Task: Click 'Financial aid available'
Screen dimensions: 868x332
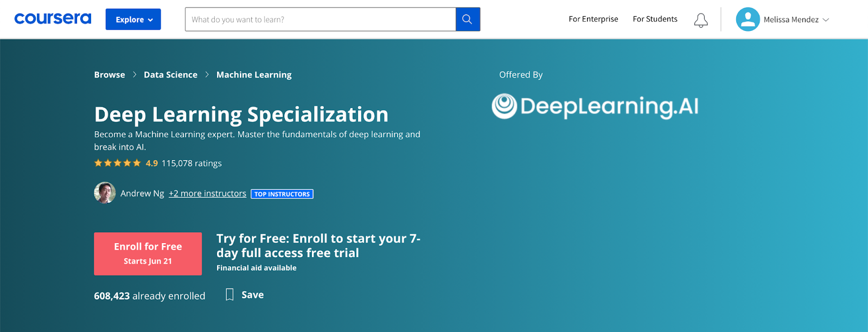Action: click(257, 268)
